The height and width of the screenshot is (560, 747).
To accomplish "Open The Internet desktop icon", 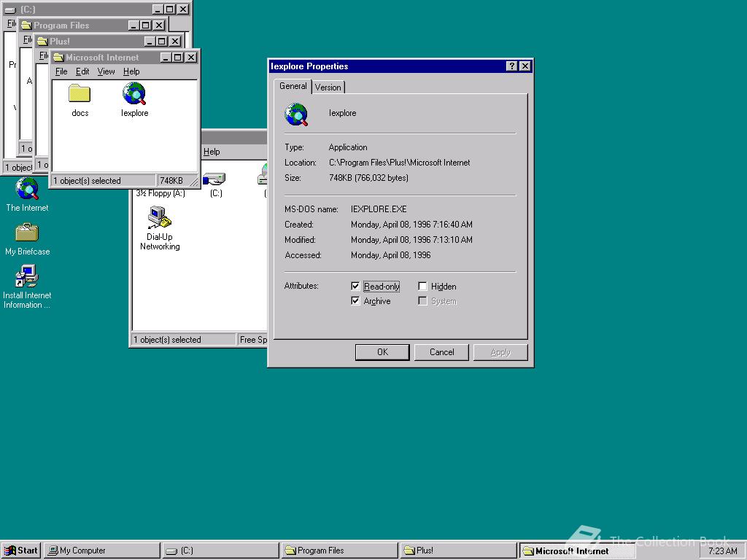I will [x=27, y=189].
